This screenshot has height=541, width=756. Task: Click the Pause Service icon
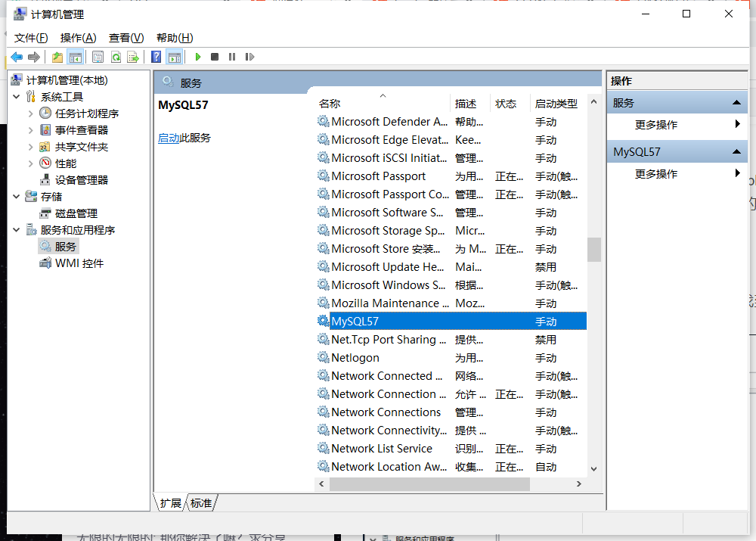(232, 57)
